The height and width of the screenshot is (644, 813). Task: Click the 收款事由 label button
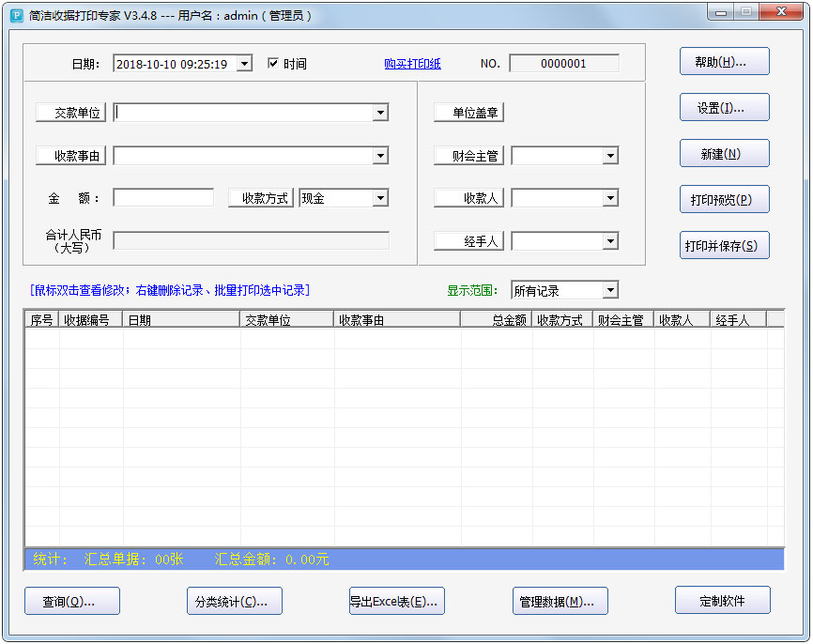pyautogui.click(x=70, y=156)
